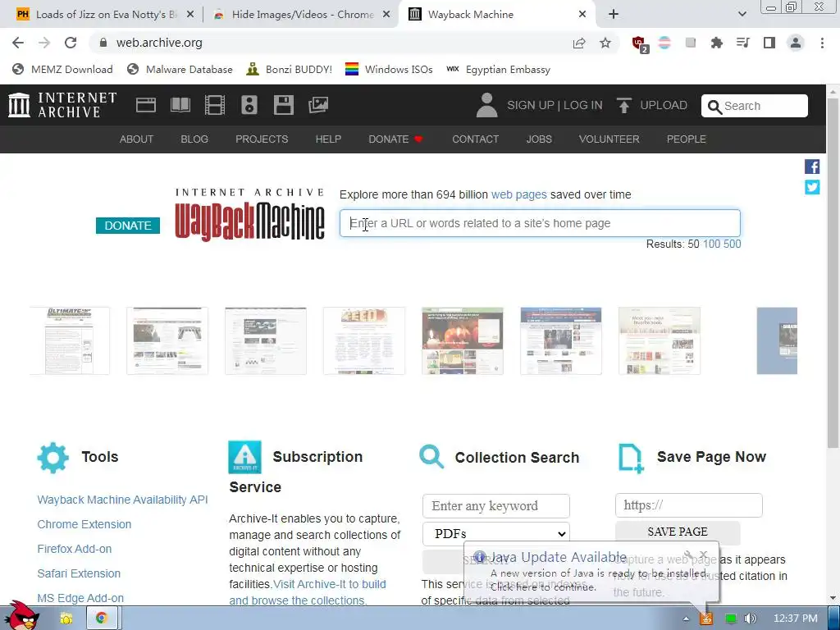
Task: Open the Audio speaker icon
Action: tap(249, 105)
